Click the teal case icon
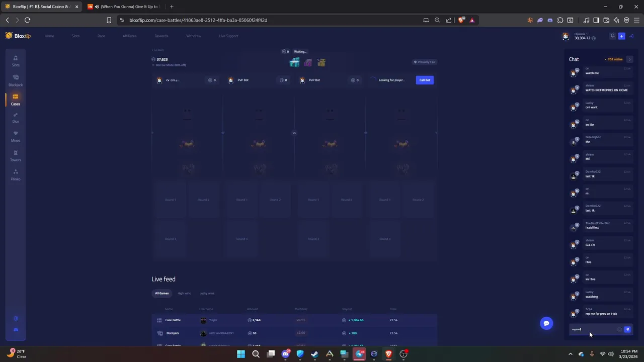The height and width of the screenshot is (362, 644). [x=294, y=62]
